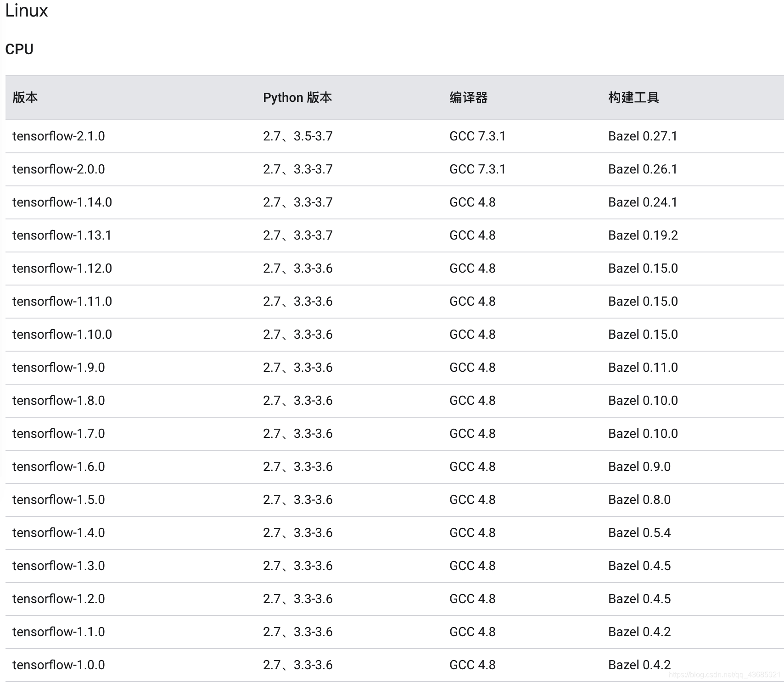Click the Bazel 0.24.1 cell
The width and height of the screenshot is (784, 683).
(x=643, y=202)
